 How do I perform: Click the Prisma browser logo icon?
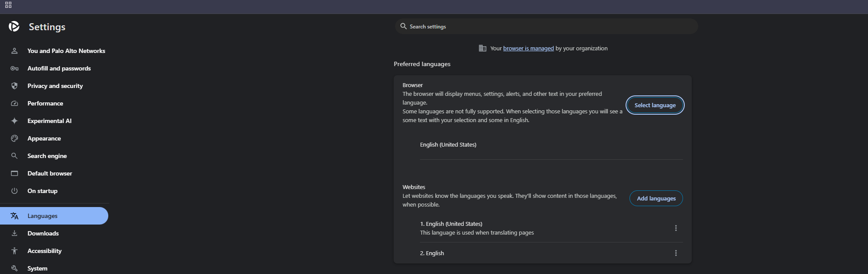click(x=14, y=27)
